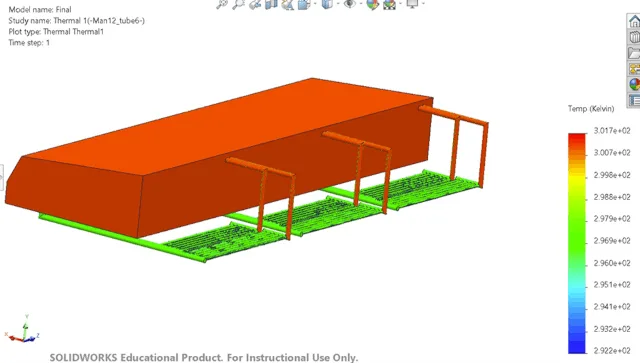This screenshot has height=363, width=640.
Task: Click the Previous View icon
Action: click(x=255, y=4)
